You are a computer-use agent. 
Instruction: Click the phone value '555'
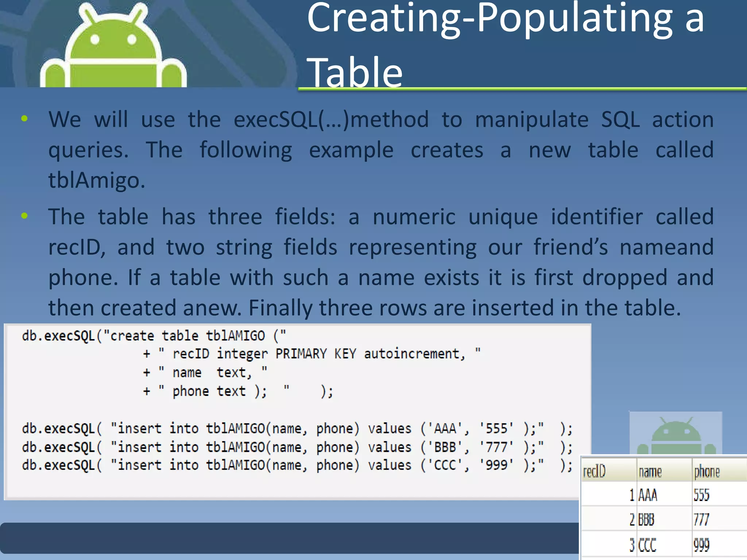(701, 495)
